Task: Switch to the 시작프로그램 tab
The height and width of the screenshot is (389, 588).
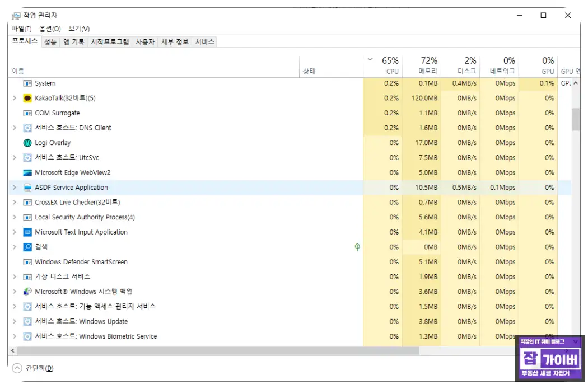Action: (110, 42)
